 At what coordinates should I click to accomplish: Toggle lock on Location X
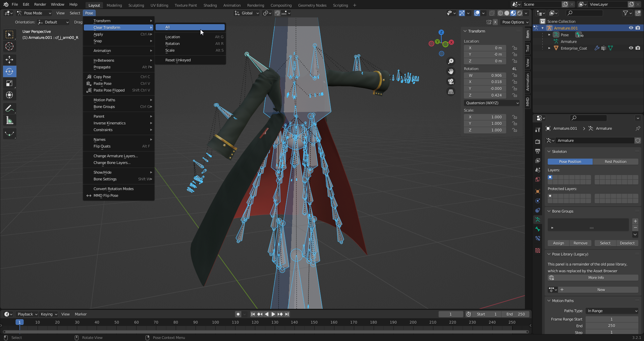tap(515, 48)
